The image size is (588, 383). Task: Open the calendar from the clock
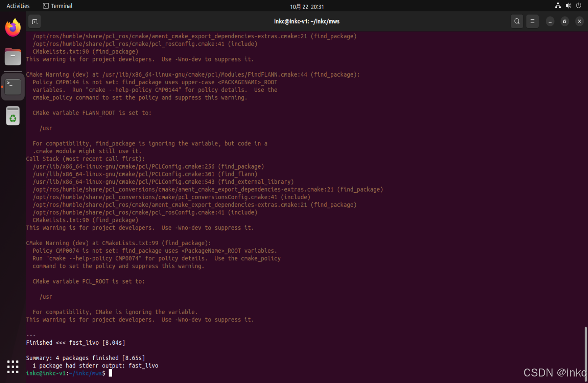[x=306, y=6]
